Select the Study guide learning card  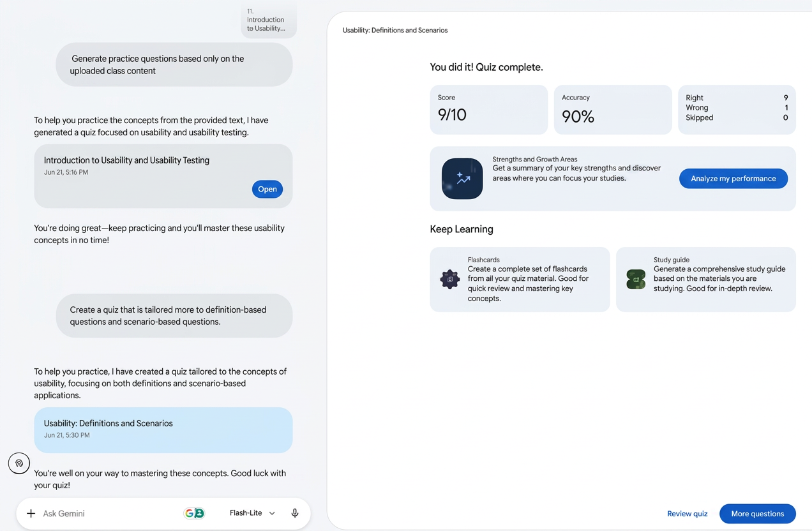[x=706, y=280]
